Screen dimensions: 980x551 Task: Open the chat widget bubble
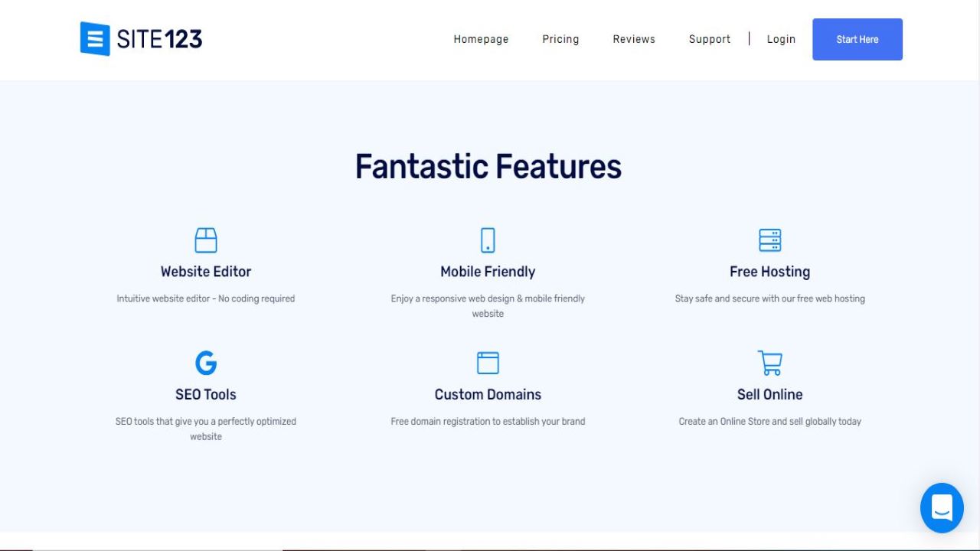pyautogui.click(x=942, y=507)
